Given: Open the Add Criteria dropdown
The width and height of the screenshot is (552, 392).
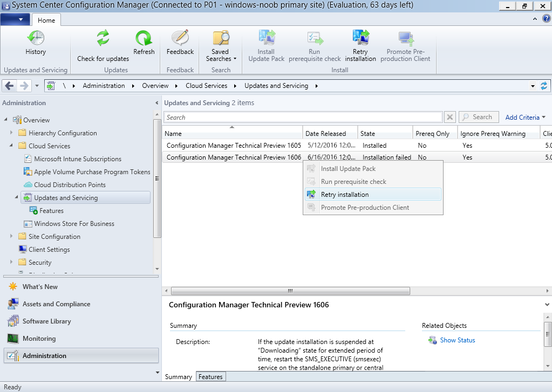Looking at the screenshot, I should (x=525, y=118).
